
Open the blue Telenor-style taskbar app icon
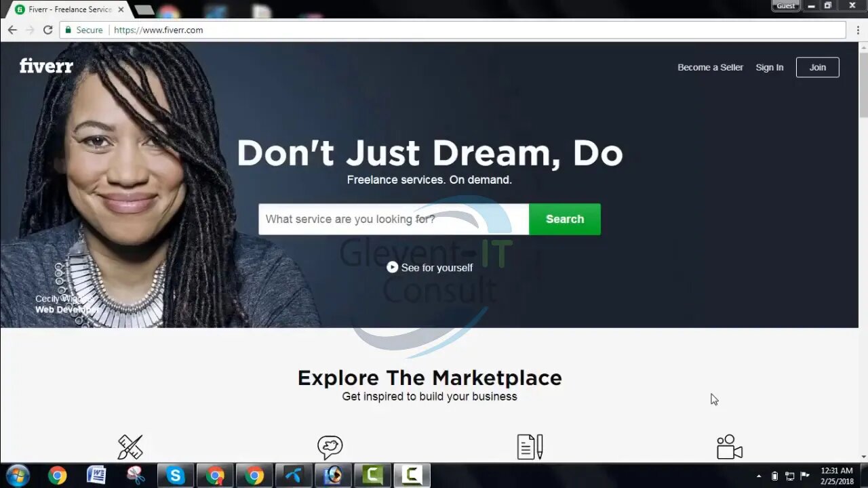click(294, 476)
